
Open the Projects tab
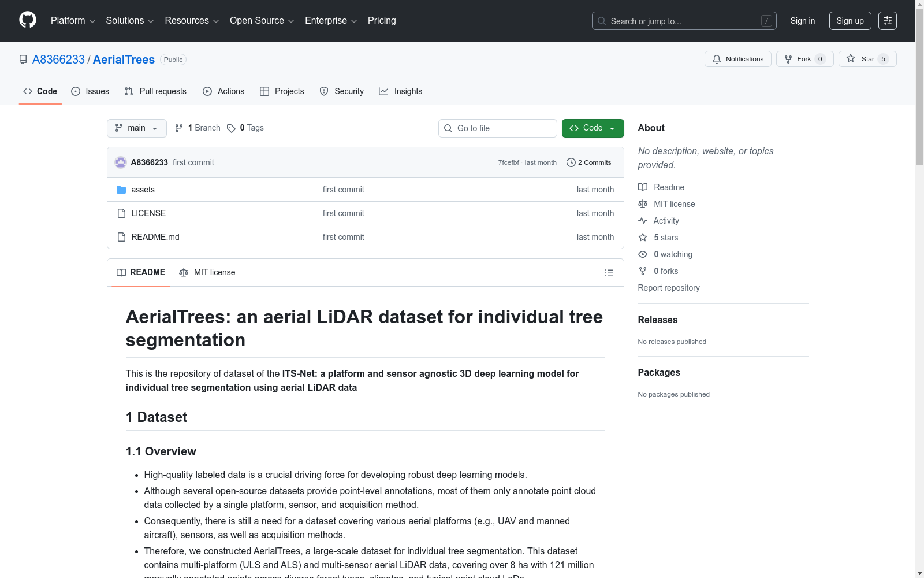pos(282,91)
